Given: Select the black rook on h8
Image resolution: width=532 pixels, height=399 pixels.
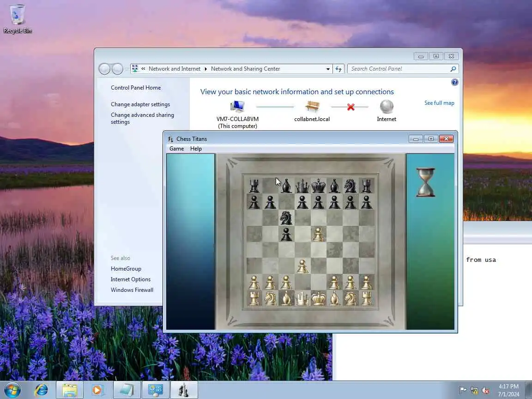Looking at the screenshot, I should pos(366,186).
